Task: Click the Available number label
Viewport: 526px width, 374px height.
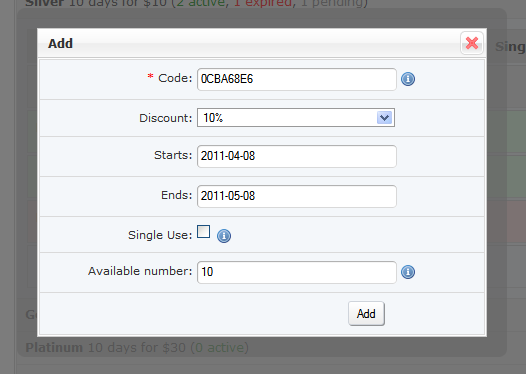Action: coord(140,271)
